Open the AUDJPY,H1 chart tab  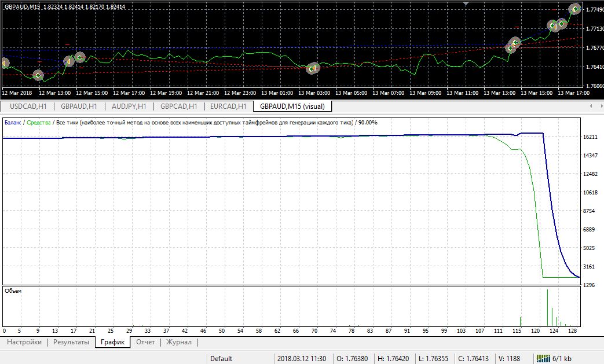[129, 106]
